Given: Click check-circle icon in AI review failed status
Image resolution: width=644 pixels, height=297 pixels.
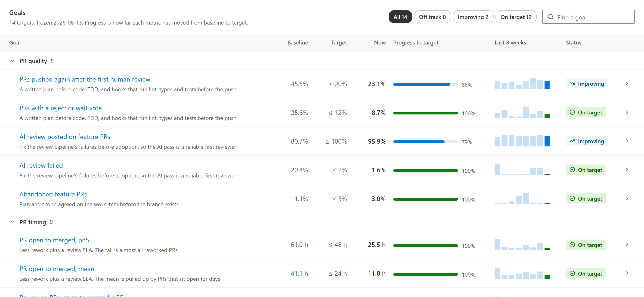Looking at the screenshot, I should point(572,170).
